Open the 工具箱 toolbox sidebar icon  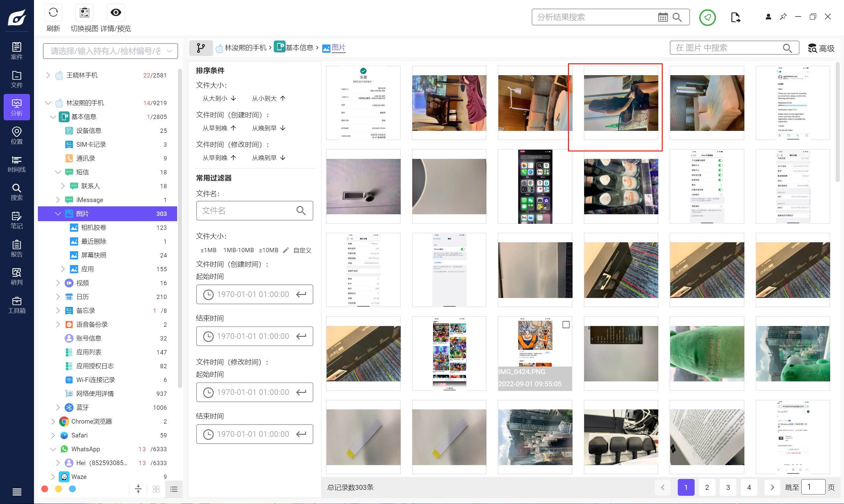[16, 305]
